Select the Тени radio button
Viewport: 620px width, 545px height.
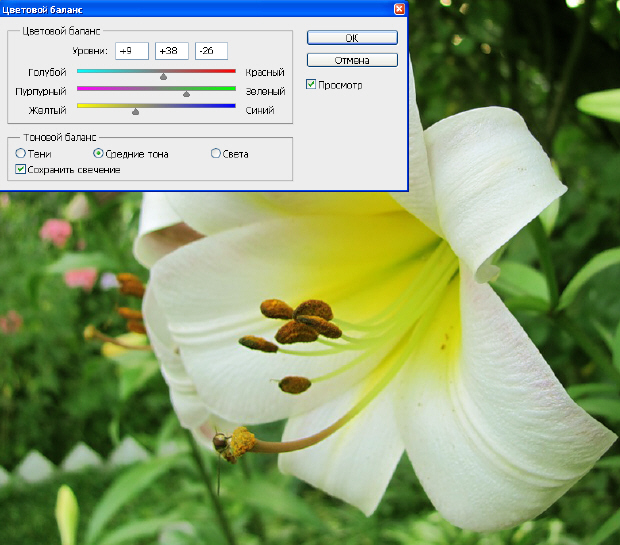(x=21, y=154)
